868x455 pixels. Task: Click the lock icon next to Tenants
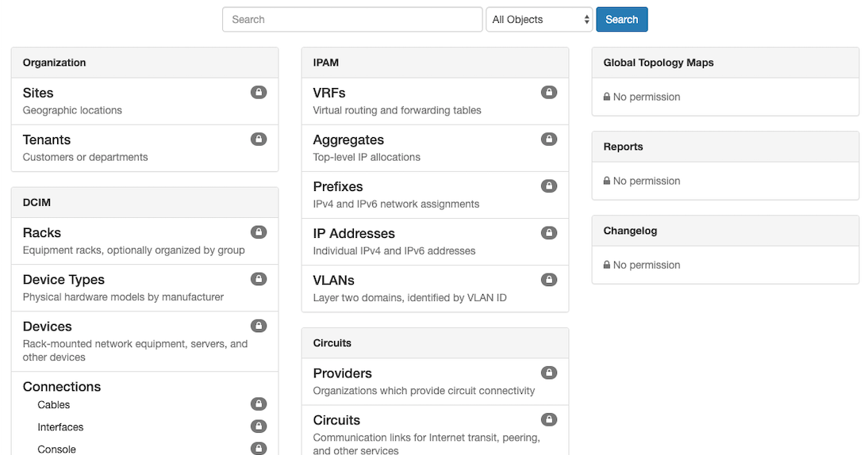pos(259,140)
